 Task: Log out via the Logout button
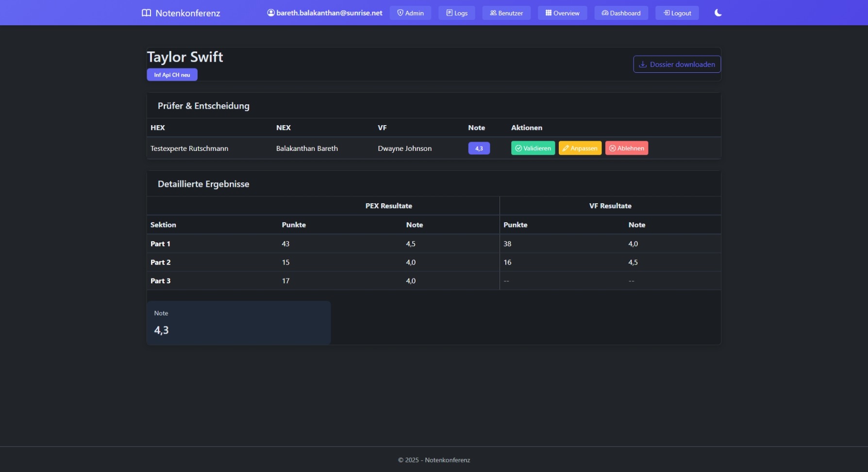[677, 13]
